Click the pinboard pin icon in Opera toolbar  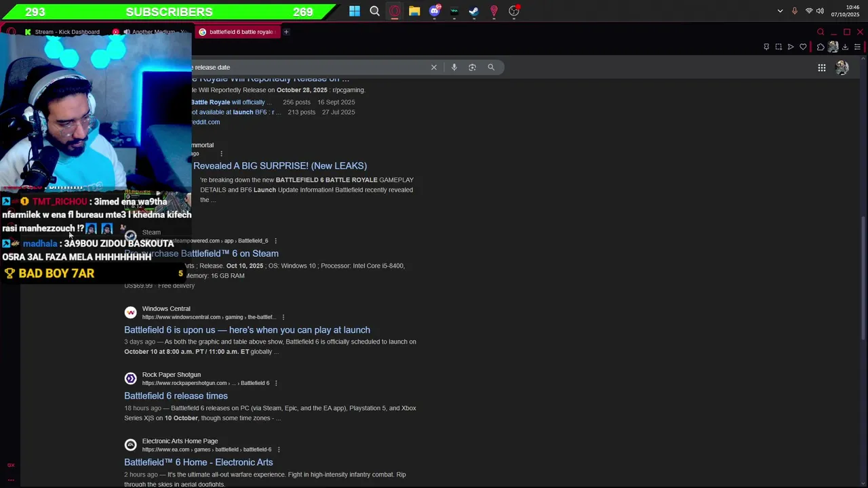tap(766, 47)
